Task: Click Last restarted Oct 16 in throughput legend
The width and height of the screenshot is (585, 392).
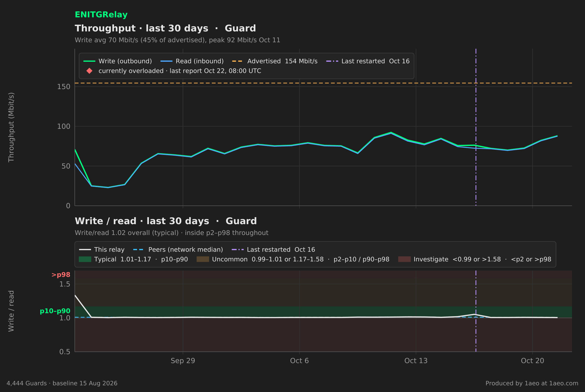Action: coord(368,61)
